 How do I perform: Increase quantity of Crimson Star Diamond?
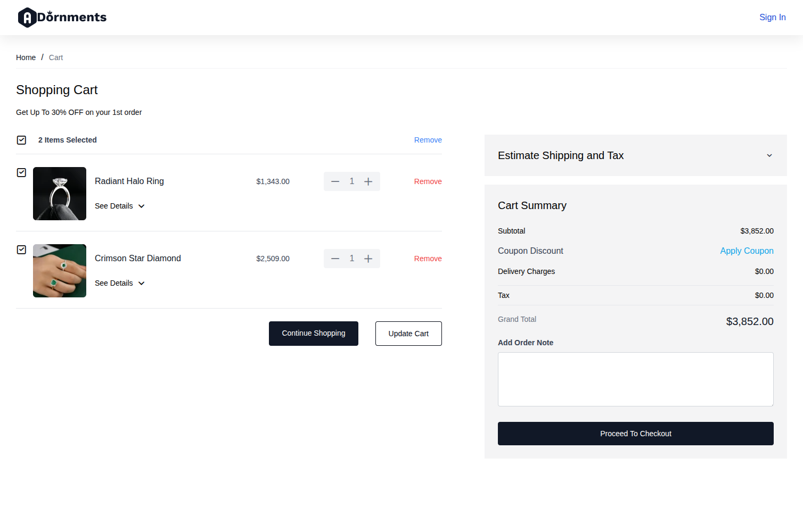pyautogui.click(x=368, y=259)
